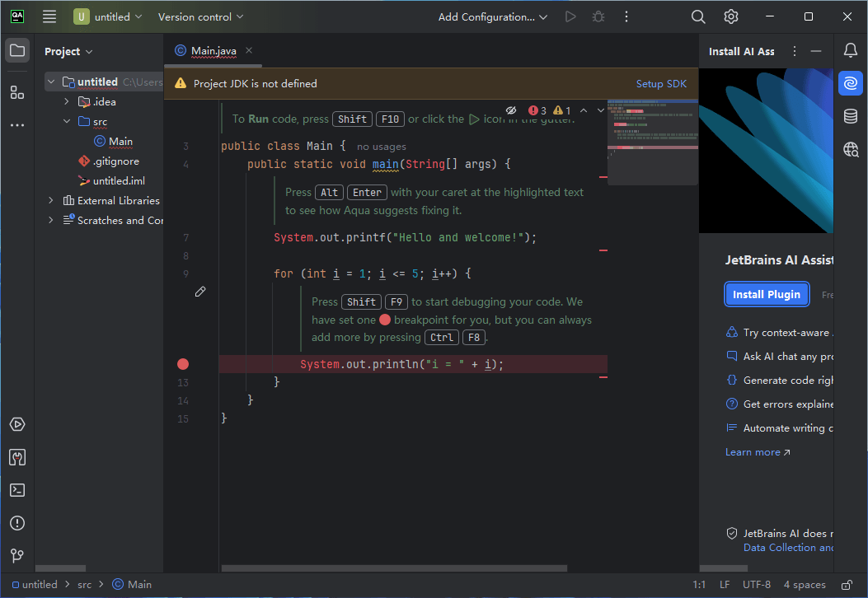Show more tool windows ellipsis
Image resolution: width=868 pixels, height=598 pixels.
pos(17,125)
